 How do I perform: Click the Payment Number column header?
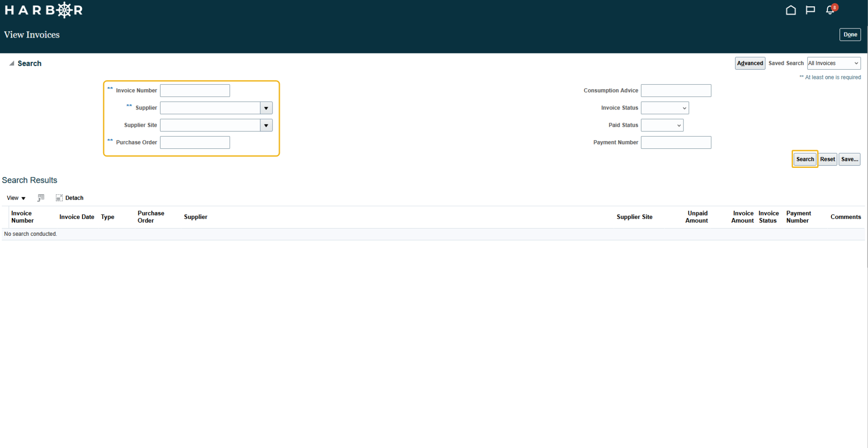[x=798, y=217]
